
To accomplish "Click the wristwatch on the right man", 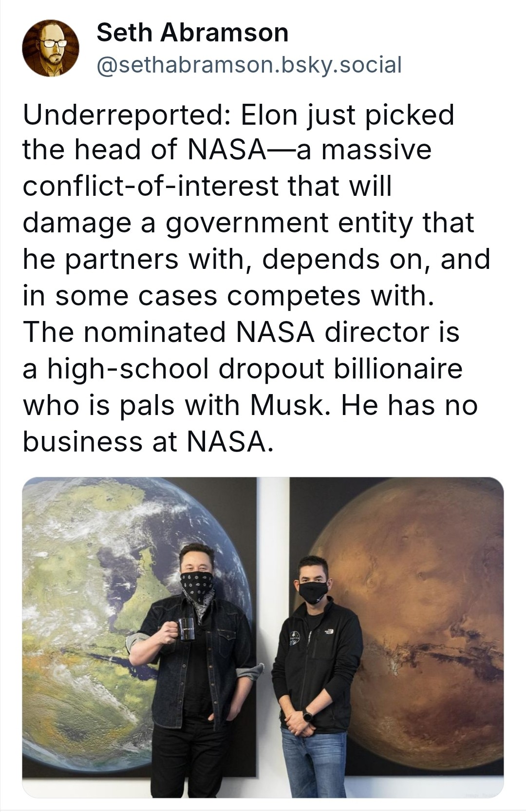I will 308,715.
